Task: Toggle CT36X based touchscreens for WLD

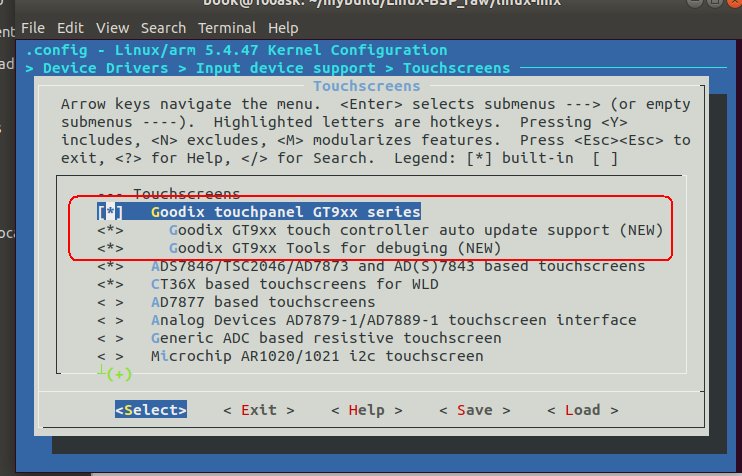Action: [x=110, y=284]
